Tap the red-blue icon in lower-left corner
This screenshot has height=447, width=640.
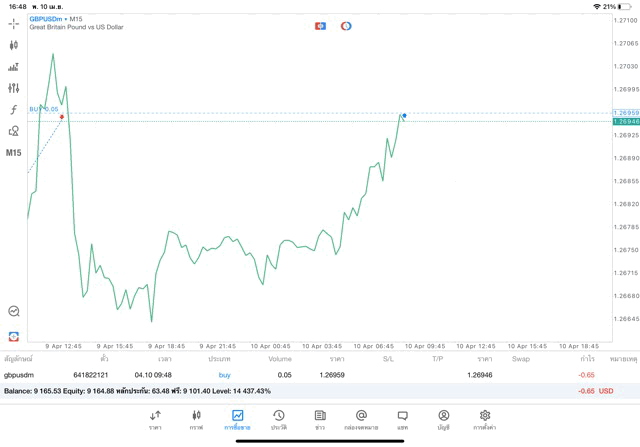point(13,336)
